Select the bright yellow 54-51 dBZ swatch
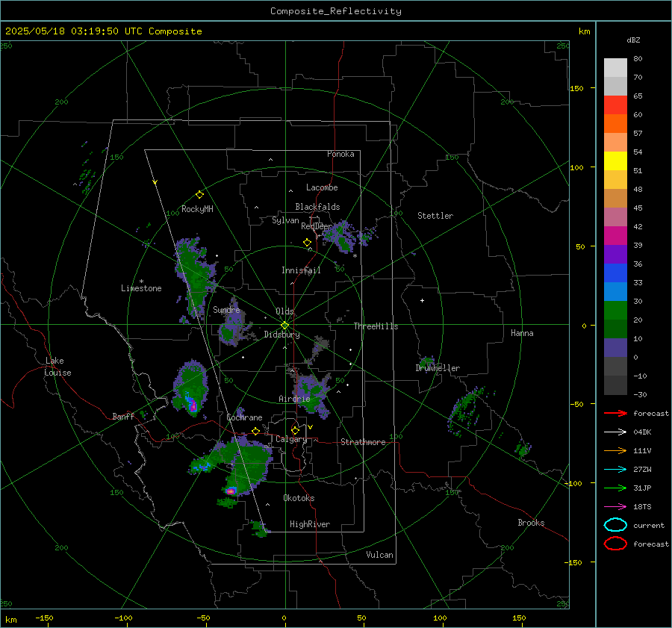Image resolution: width=672 pixels, height=628 pixels. 615,161
